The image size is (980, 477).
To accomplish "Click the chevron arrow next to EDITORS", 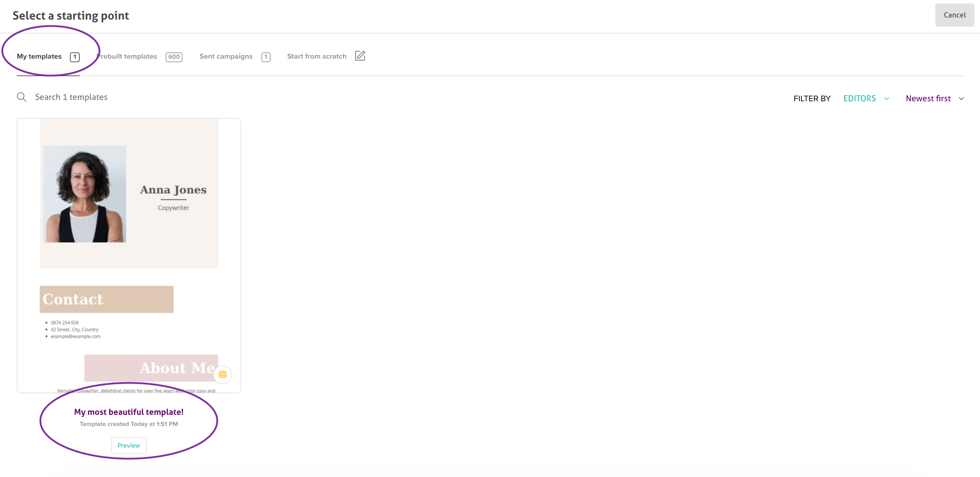I will [x=887, y=99].
